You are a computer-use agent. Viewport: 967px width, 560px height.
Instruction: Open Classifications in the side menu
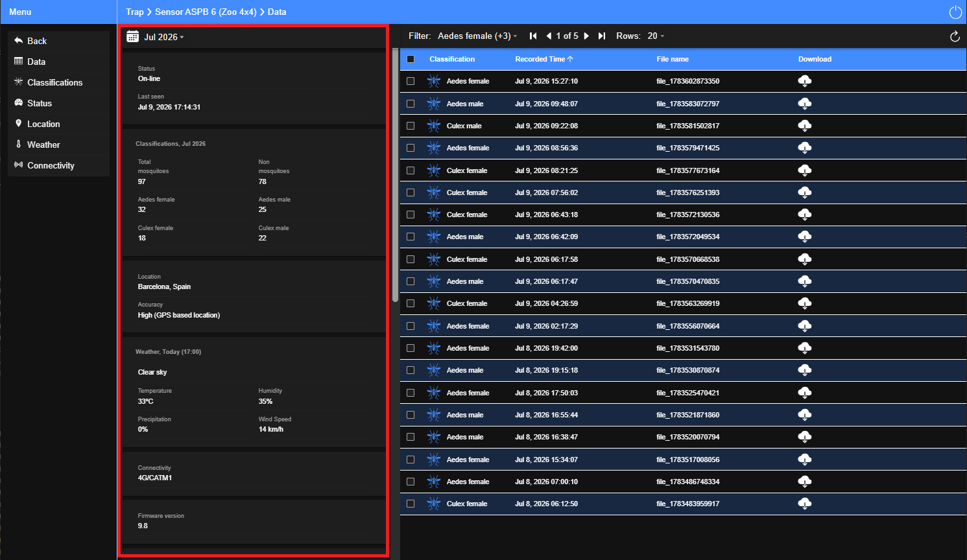pos(59,82)
